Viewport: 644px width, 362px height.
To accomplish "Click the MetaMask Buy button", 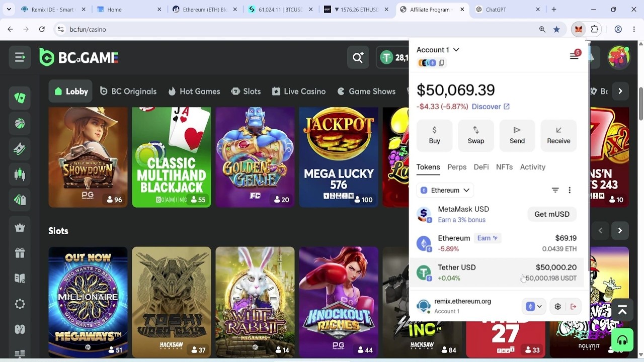I will tap(435, 136).
